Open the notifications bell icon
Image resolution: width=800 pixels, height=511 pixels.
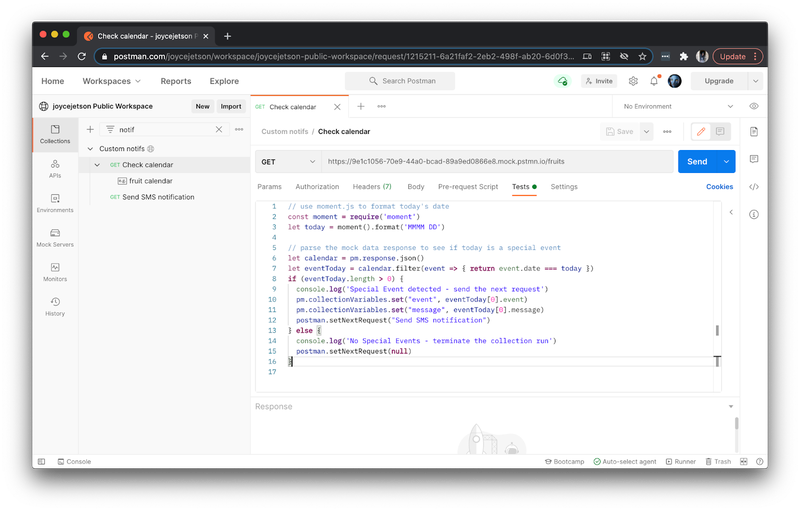654,81
